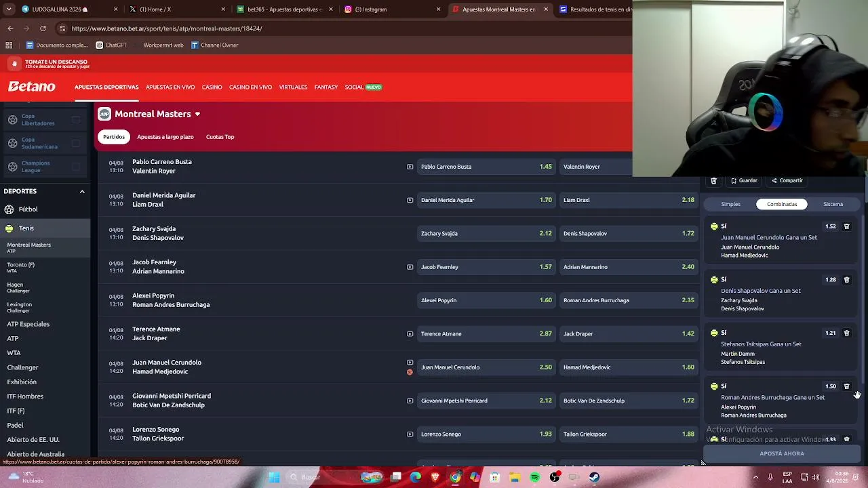
Task: Click stream icon for Sonego vs Griekspoor
Action: [410, 434]
